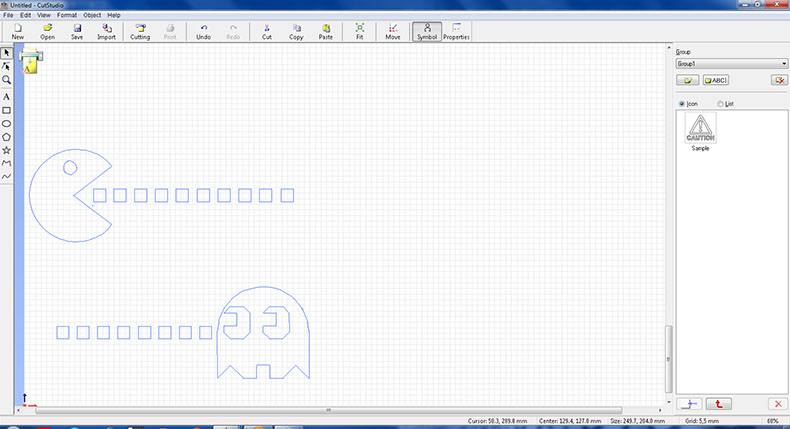Click the 60% zoom status value

772,421
